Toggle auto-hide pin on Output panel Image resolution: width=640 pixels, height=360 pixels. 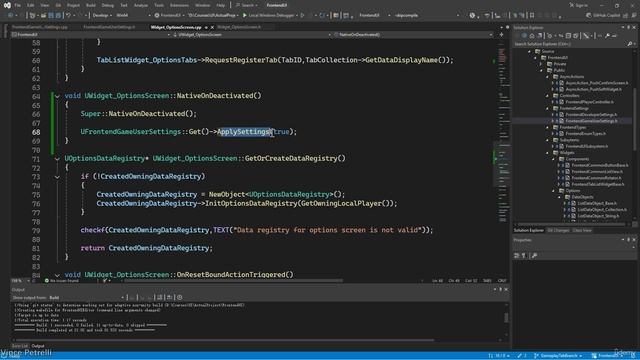click(500, 289)
